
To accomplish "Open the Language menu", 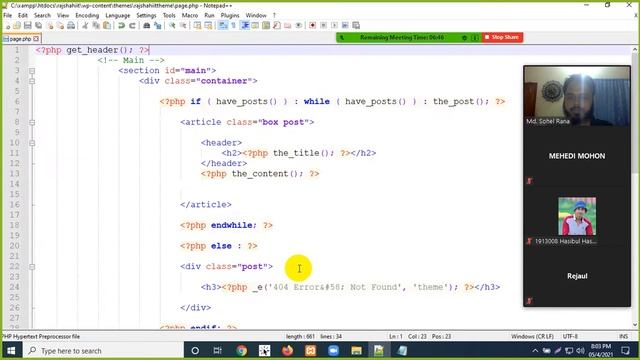I will 118,16.
